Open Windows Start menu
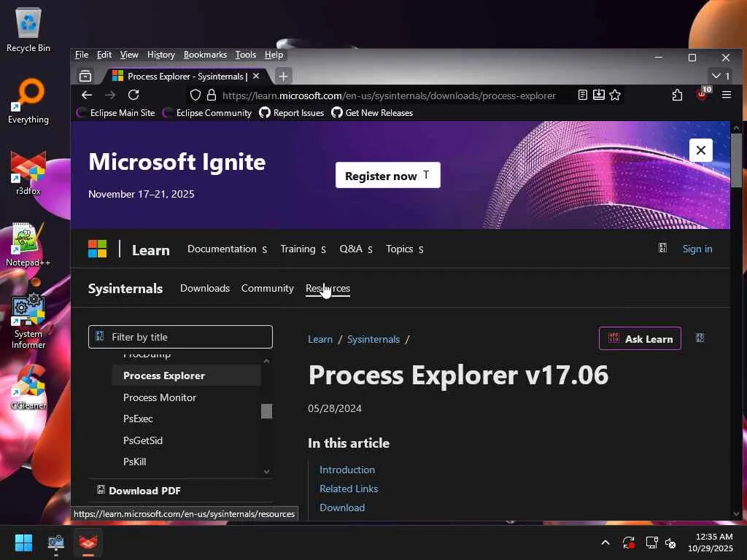This screenshot has height=560, width=747. 23,542
